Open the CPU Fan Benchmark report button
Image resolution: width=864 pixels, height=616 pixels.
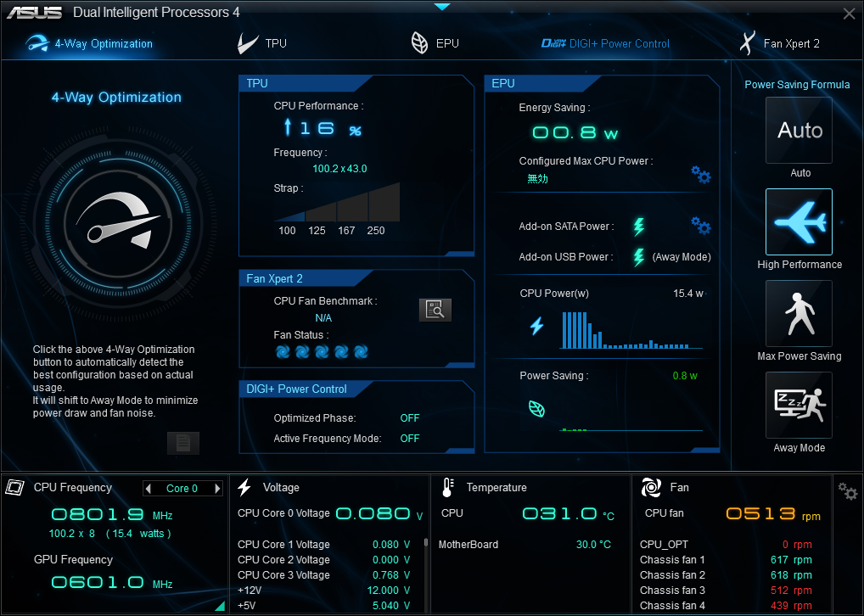tap(435, 310)
